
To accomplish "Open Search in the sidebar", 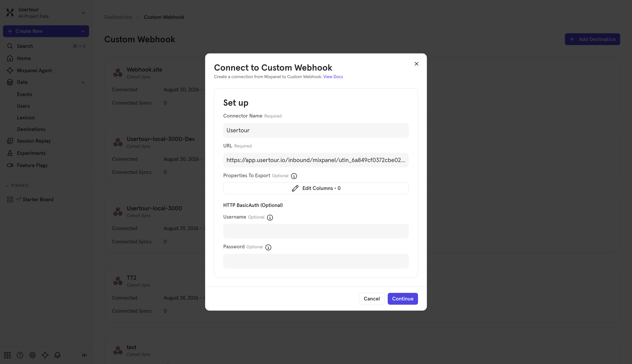I will (46, 46).
